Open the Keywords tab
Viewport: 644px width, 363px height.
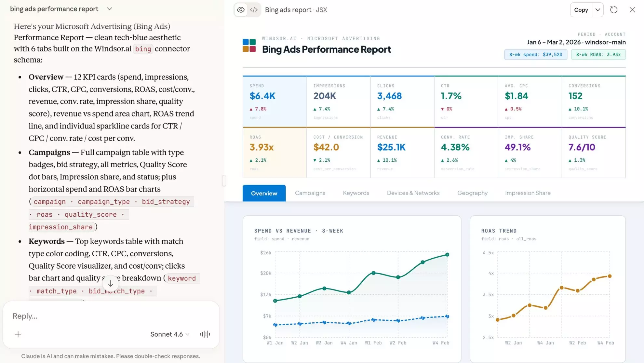click(356, 193)
